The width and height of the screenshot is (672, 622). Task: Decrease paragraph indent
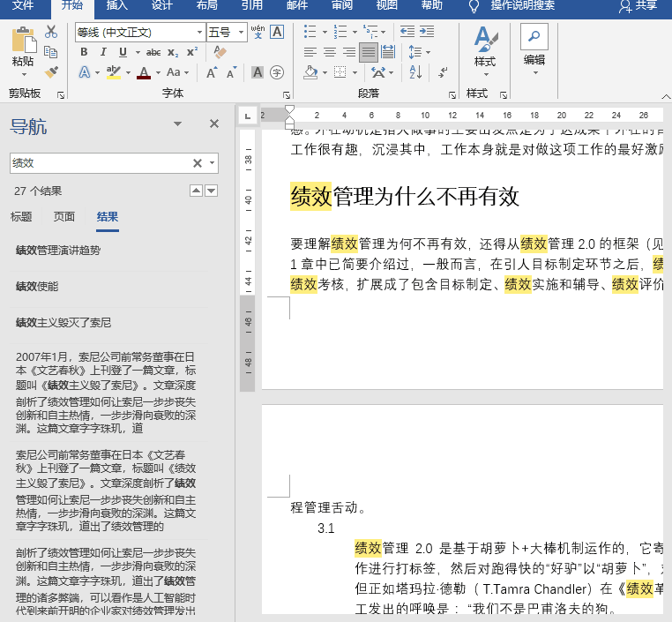407,31
